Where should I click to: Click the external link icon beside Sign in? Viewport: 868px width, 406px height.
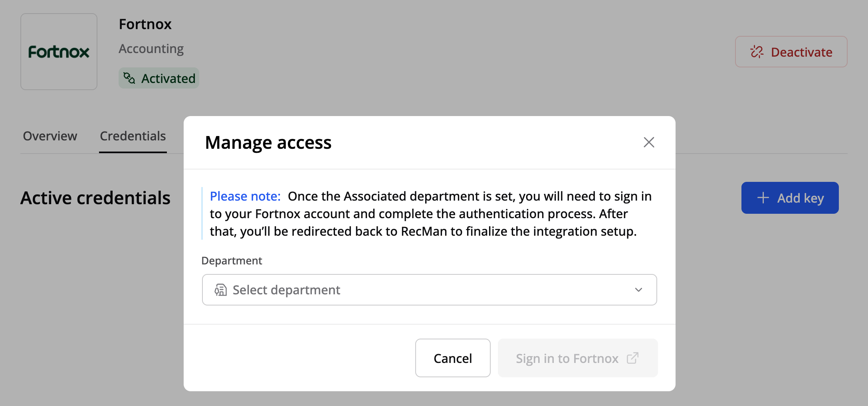(632, 358)
